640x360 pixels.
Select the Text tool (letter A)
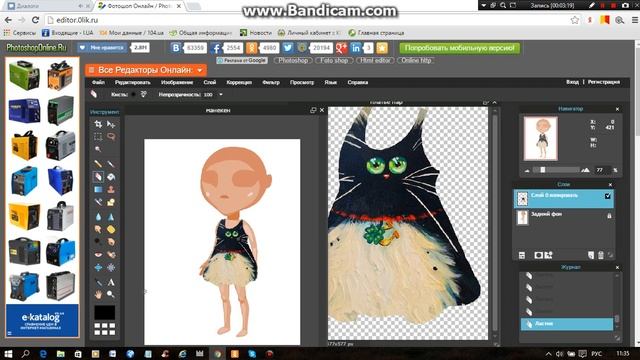tap(111, 282)
